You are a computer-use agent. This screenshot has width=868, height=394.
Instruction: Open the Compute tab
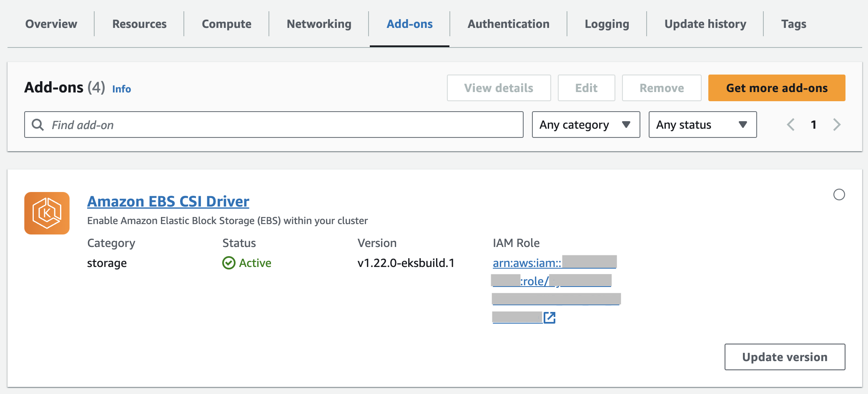point(226,24)
